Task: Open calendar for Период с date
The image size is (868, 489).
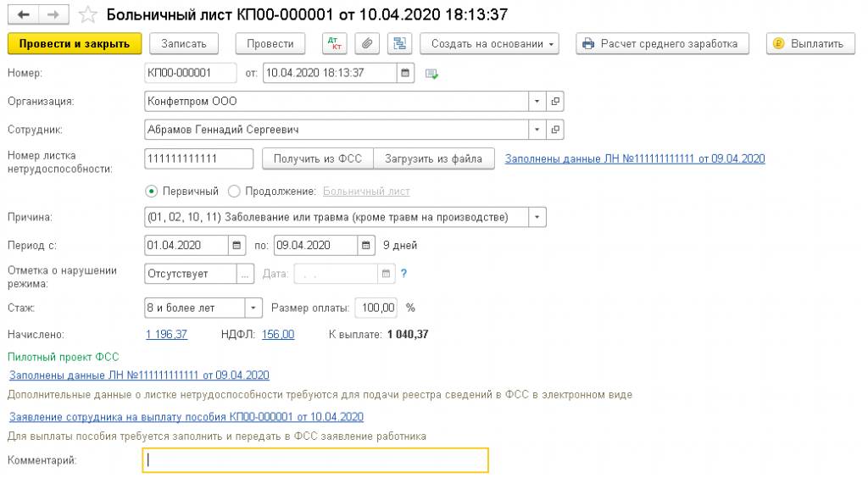Action: click(237, 246)
